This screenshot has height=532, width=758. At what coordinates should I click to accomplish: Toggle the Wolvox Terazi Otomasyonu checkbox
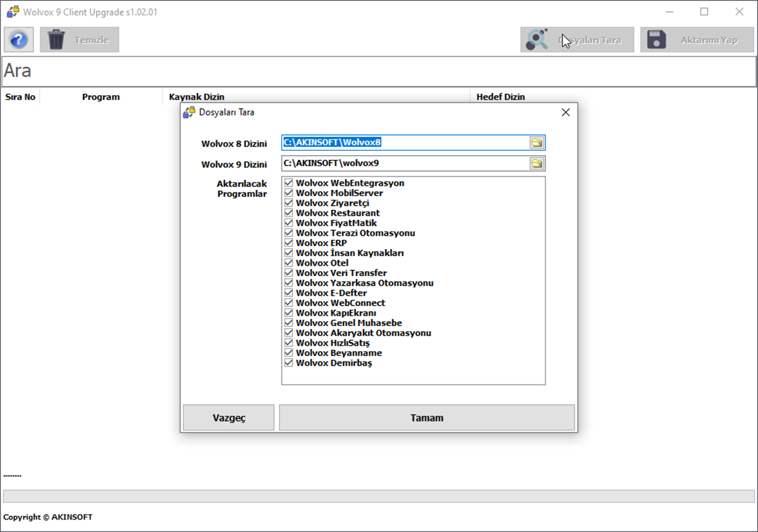click(289, 233)
